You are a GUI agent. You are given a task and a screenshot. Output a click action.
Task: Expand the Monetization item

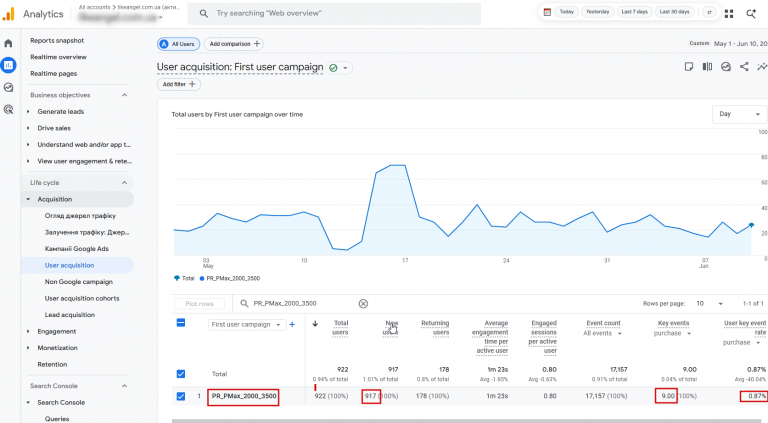pos(28,348)
